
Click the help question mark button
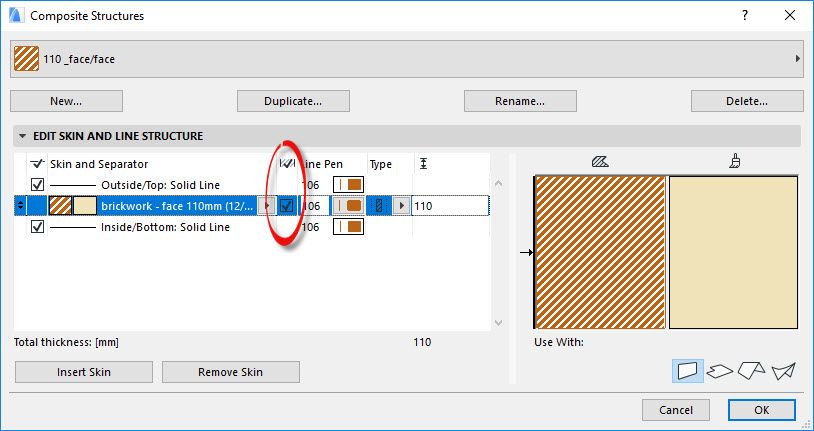745,16
